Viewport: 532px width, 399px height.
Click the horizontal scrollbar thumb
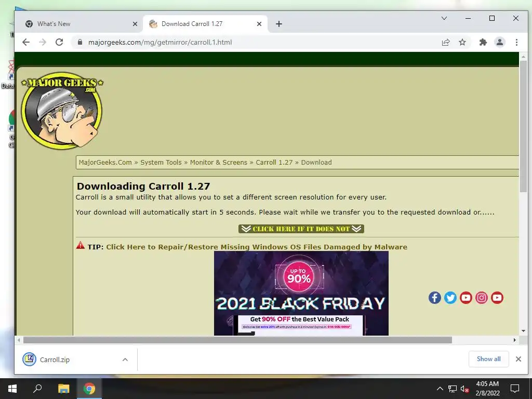tap(237, 340)
